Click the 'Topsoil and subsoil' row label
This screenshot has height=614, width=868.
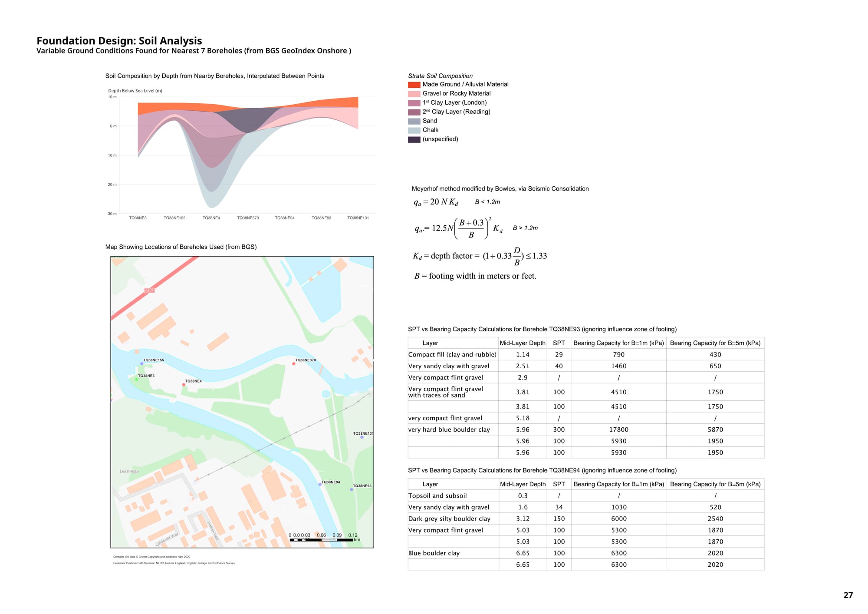[437, 495]
